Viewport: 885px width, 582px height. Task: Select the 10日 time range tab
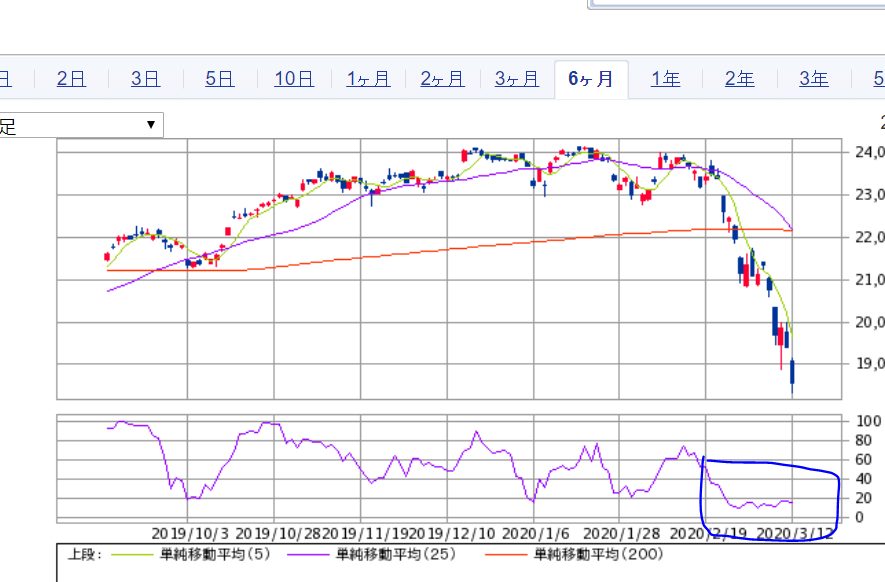coord(293,79)
